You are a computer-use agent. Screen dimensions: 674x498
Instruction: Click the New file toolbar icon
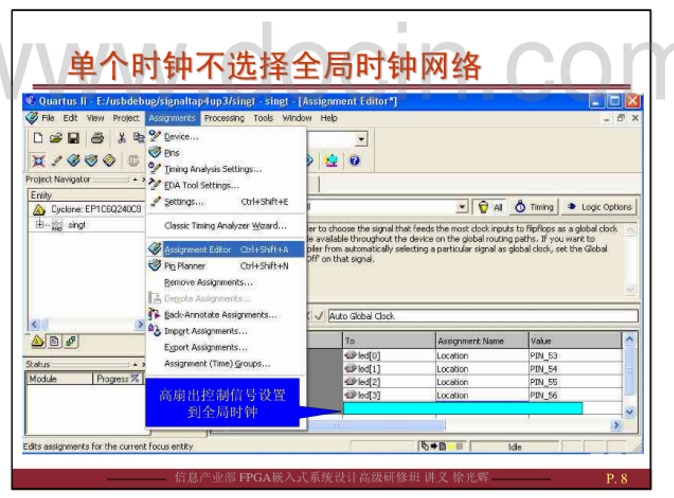(38, 138)
